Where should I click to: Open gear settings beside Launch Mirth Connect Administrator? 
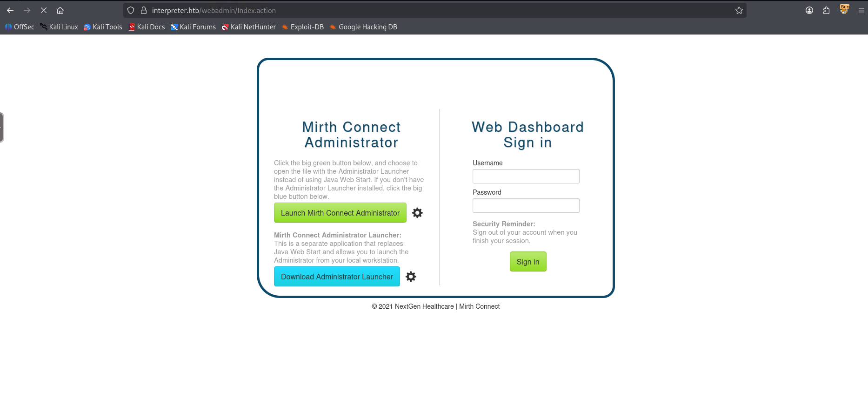(418, 213)
